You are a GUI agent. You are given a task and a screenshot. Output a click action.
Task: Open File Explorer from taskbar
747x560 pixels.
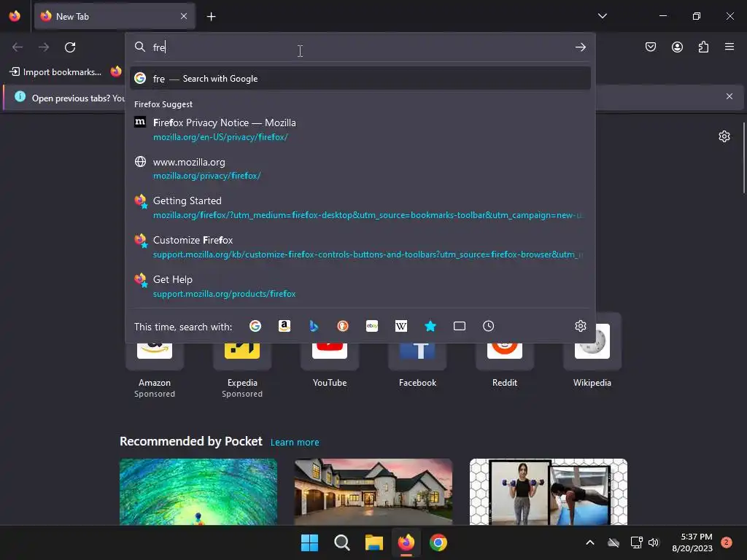(x=374, y=542)
